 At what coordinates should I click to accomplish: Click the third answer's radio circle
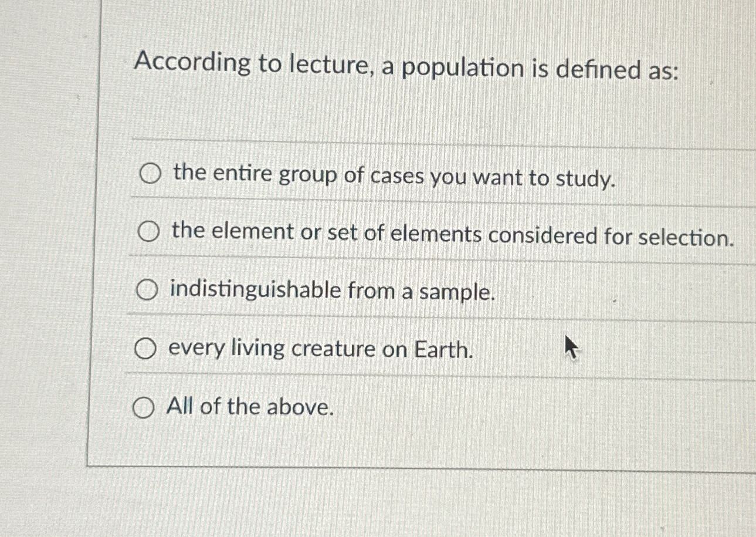click(x=146, y=289)
